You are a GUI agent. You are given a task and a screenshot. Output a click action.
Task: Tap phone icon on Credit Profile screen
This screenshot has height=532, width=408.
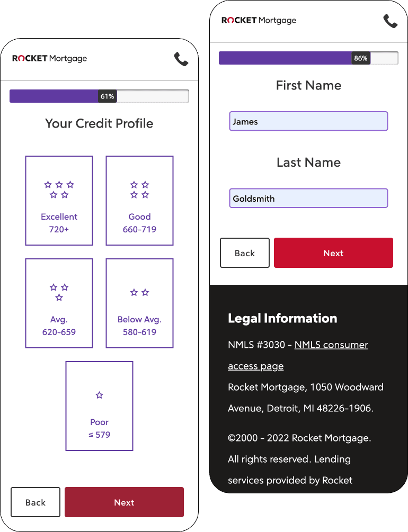point(181,59)
